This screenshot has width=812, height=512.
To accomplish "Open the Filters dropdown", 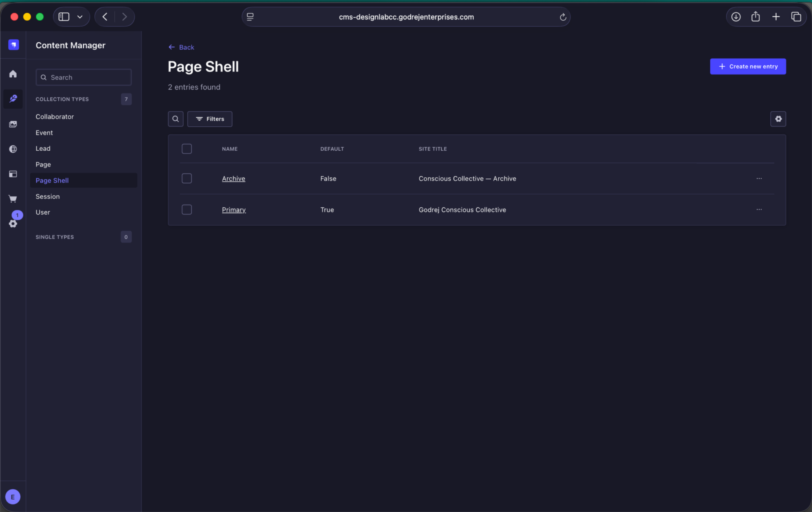I will (x=210, y=119).
